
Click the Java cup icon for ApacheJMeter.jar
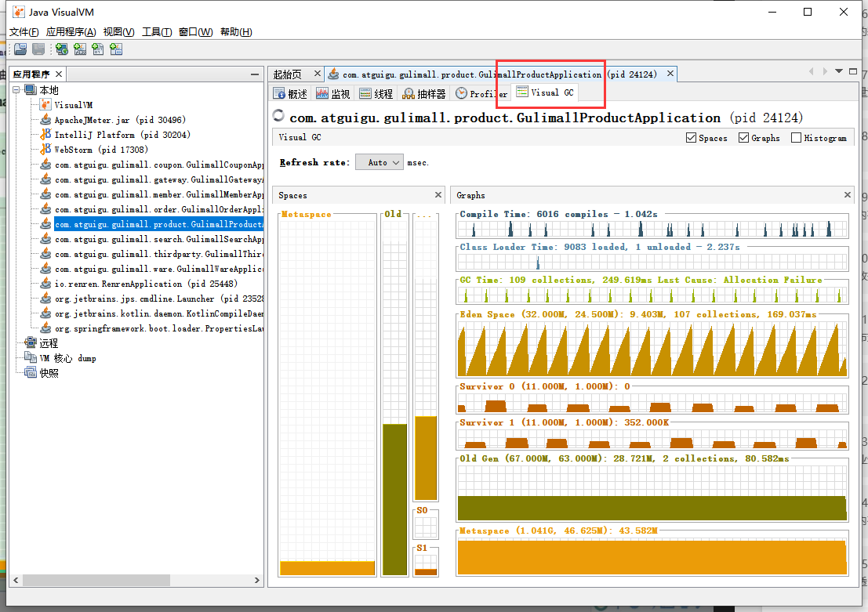coord(46,120)
